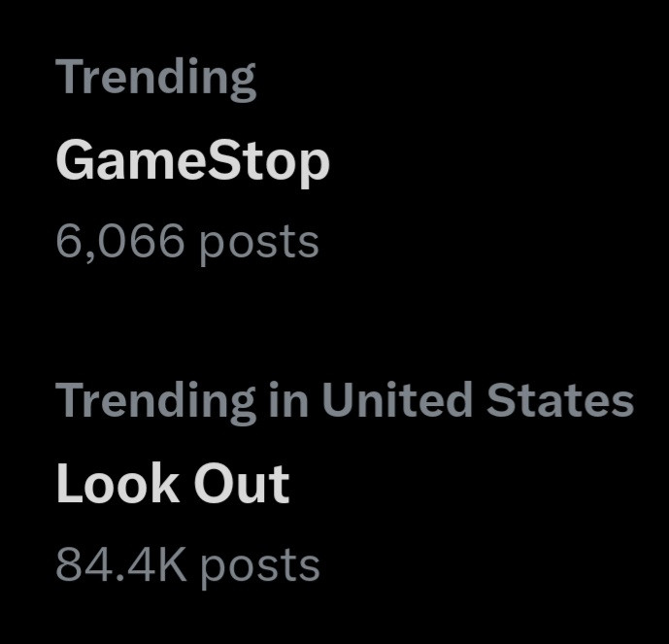Click the word Trending above Look Out

pyautogui.click(x=155, y=400)
